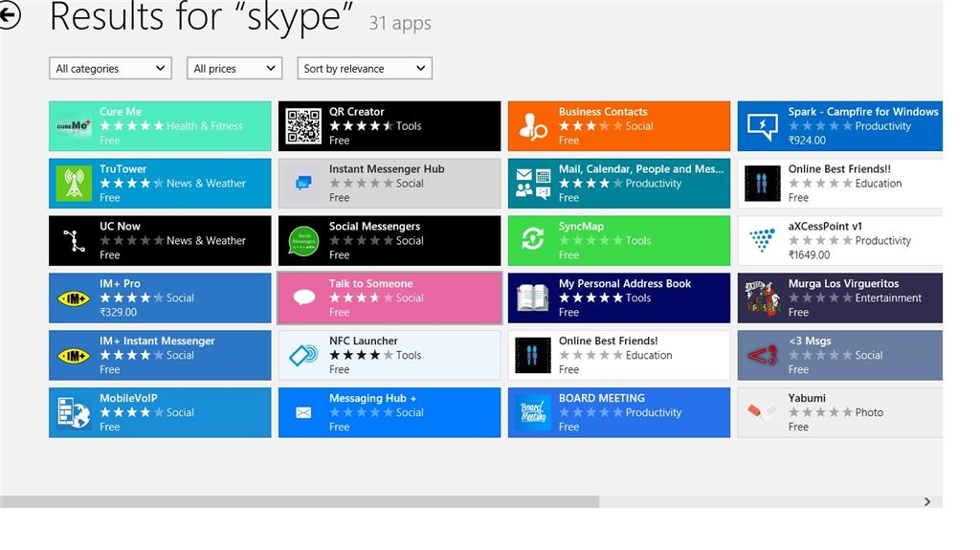Screen dimensions: 980x550
Task: Click the NFC Launcher title text
Action: pos(363,341)
